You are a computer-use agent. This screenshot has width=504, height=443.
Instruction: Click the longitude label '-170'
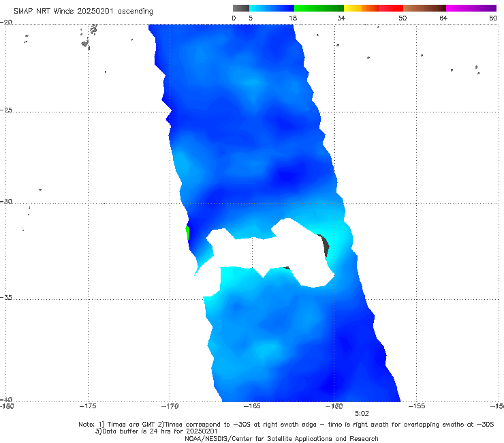click(170, 406)
